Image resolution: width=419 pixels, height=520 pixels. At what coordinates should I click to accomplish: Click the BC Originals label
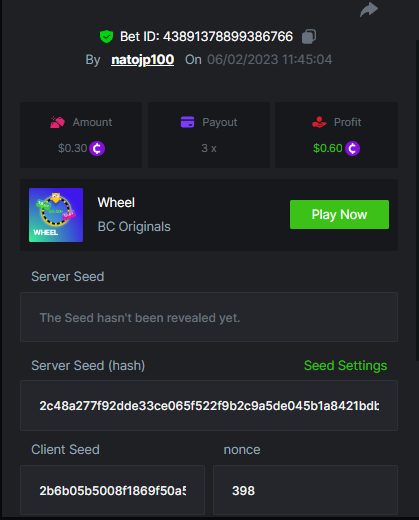[134, 227]
